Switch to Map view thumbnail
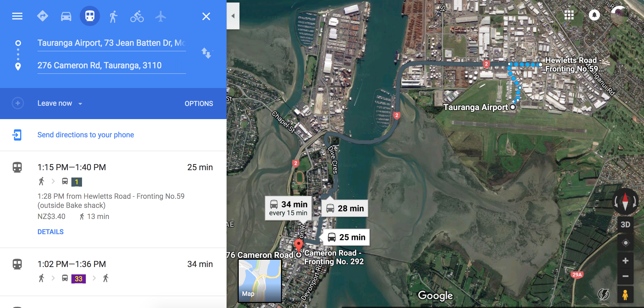Image resolution: width=644 pixels, height=308 pixels. pyautogui.click(x=260, y=281)
